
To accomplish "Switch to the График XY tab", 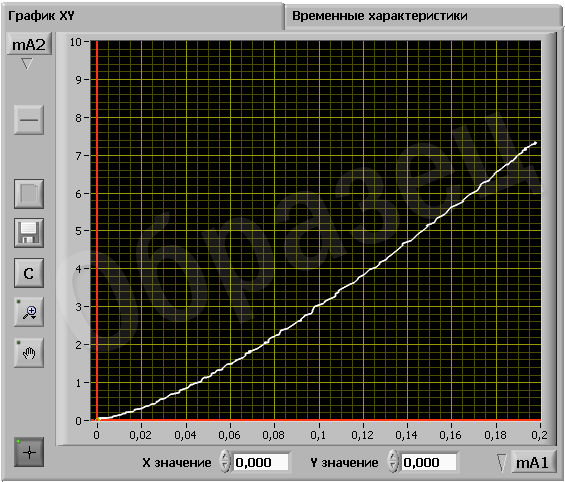I will click(x=142, y=16).
